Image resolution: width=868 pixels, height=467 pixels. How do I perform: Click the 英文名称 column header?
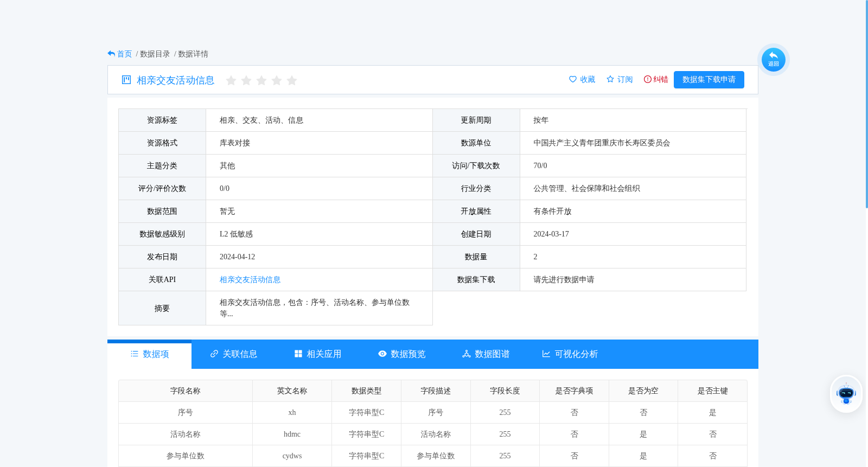(x=292, y=391)
